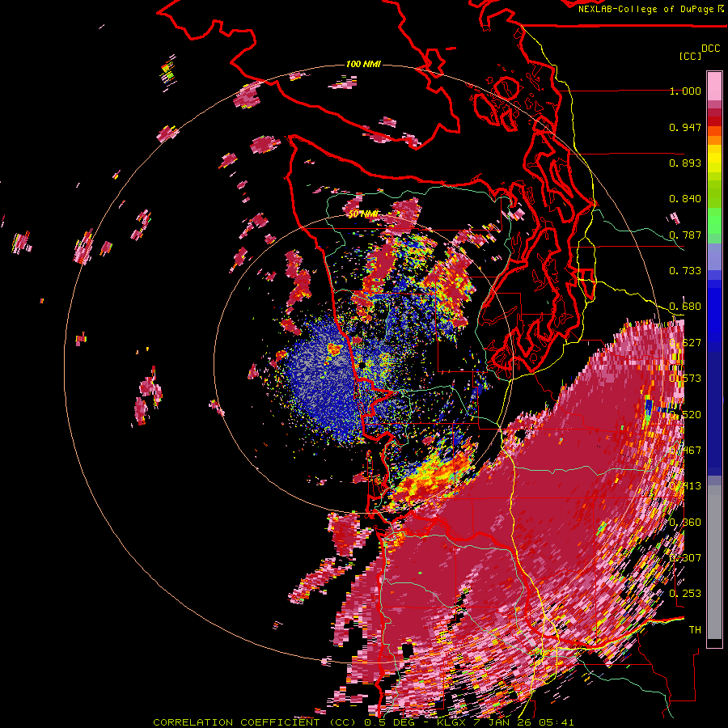This screenshot has height=728, width=728.
Task: Click the 0.733 colorbar value
Action: (685, 271)
